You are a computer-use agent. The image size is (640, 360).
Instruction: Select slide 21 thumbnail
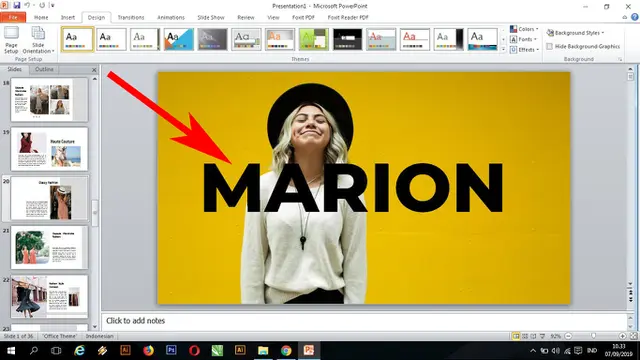coord(49,247)
